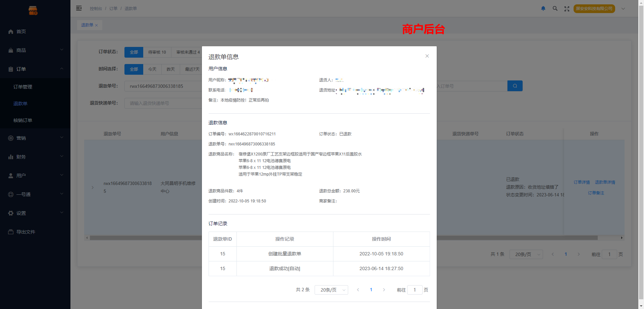The height and width of the screenshot is (309, 644).
Task: Click page 1 in dialog pagination
Action: coord(371,290)
